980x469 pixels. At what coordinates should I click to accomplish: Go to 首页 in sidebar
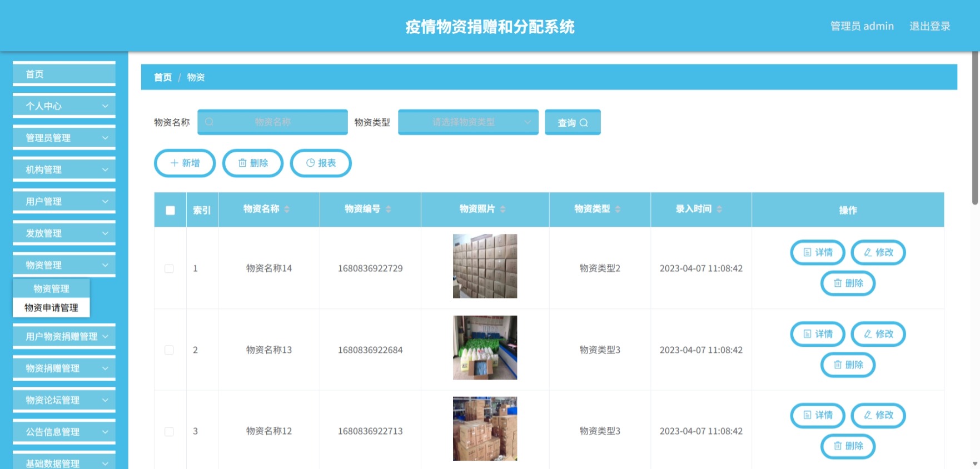(x=64, y=74)
